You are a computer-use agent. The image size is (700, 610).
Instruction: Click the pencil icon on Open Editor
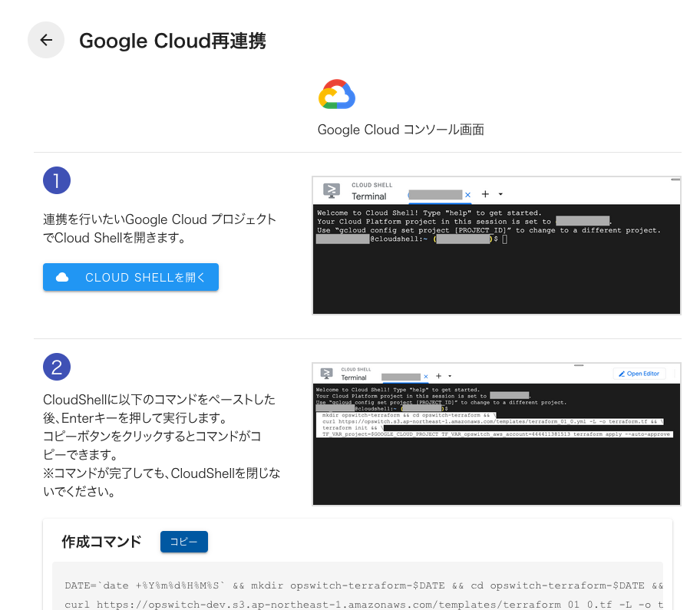[621, 374]
